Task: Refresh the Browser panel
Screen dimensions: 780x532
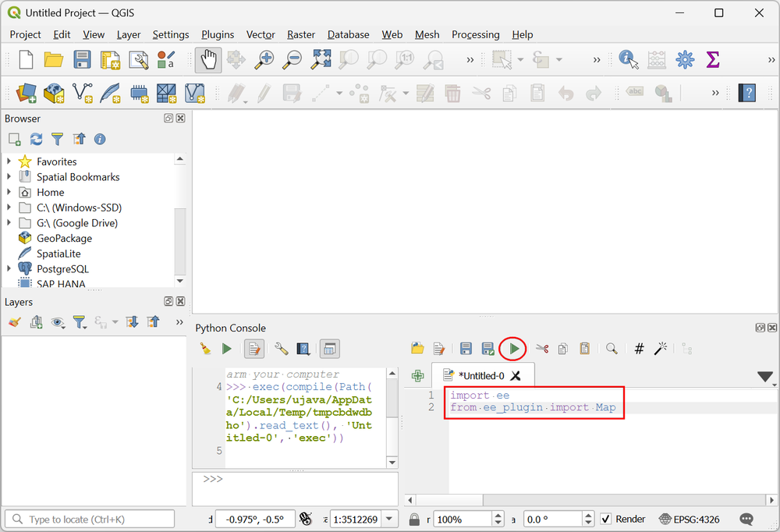Action: pyautogui.click(x=37, y=140)
